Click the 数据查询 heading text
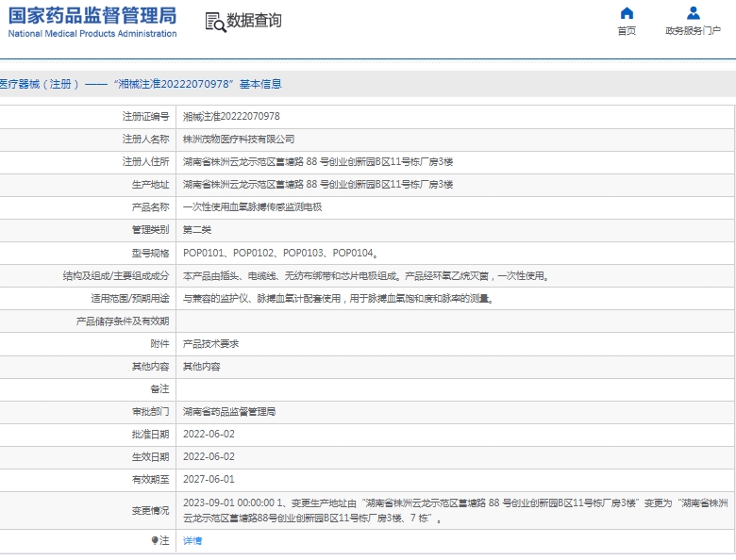Image resolution: width=736 pixels, height=560 pixels. coord(254,21)
